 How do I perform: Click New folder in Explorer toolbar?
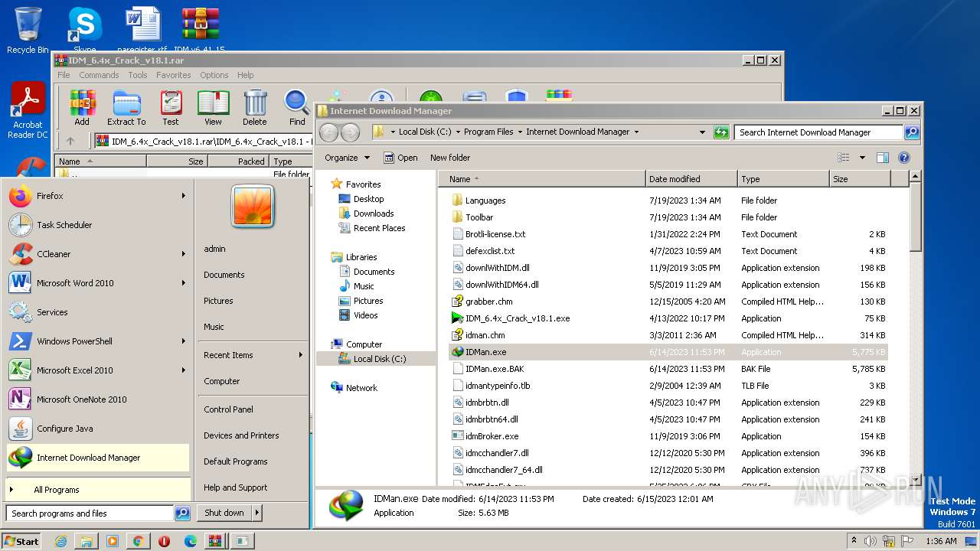pos(450,158)
